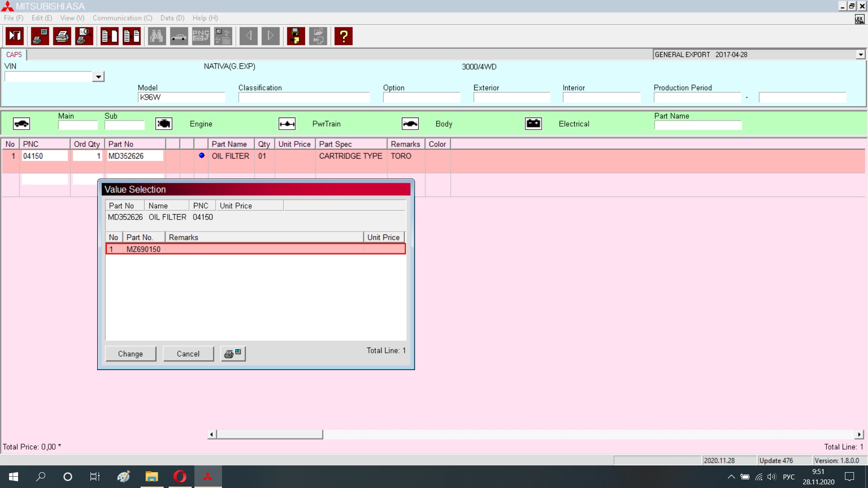Select the Engine group icon
This screenshot has height=488, width=868.
coord(164,124)
